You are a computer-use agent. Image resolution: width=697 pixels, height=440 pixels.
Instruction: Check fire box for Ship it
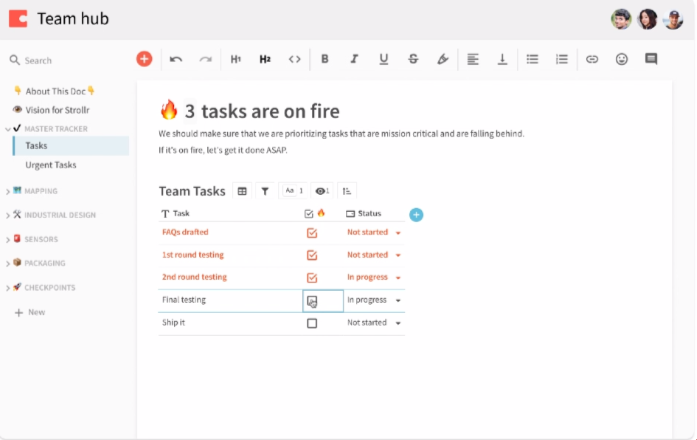[x=312, y=323]
